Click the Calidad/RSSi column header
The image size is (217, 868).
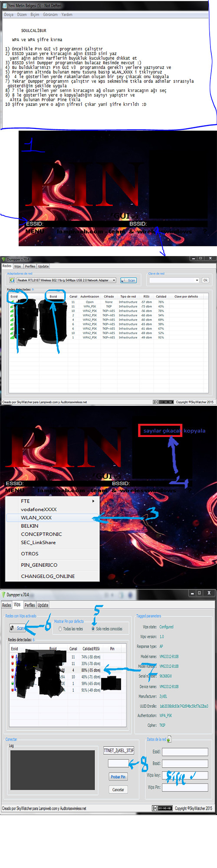click(x=91, y=649)
